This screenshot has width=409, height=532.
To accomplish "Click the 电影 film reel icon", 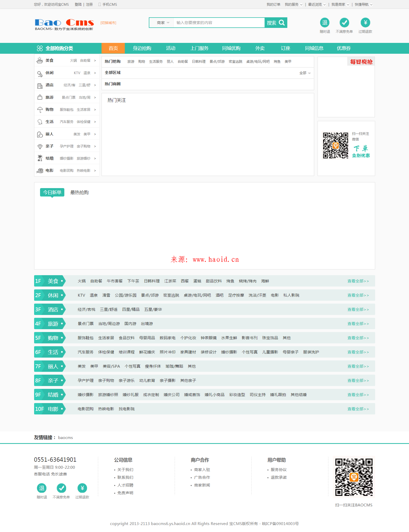I will tap(40, 171).
